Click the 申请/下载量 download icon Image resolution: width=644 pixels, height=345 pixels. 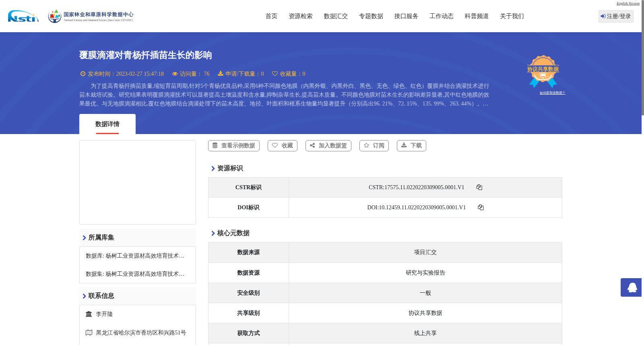[221, 74]
